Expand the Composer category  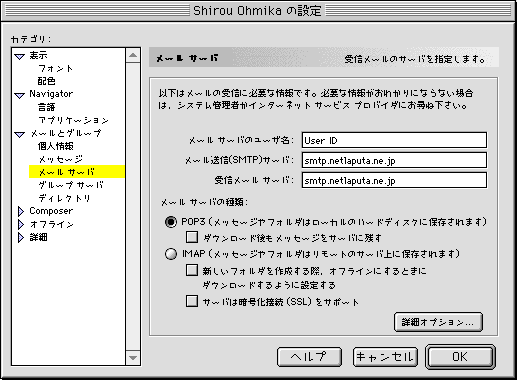21,211
